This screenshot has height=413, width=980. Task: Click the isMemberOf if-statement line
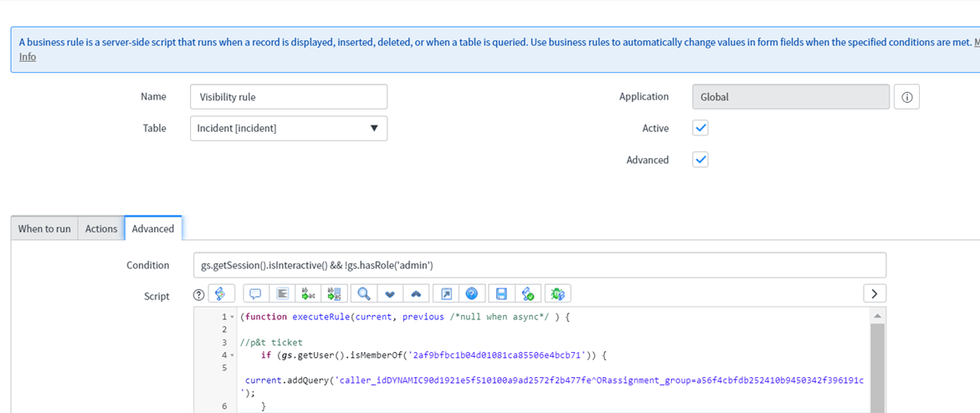434,354
